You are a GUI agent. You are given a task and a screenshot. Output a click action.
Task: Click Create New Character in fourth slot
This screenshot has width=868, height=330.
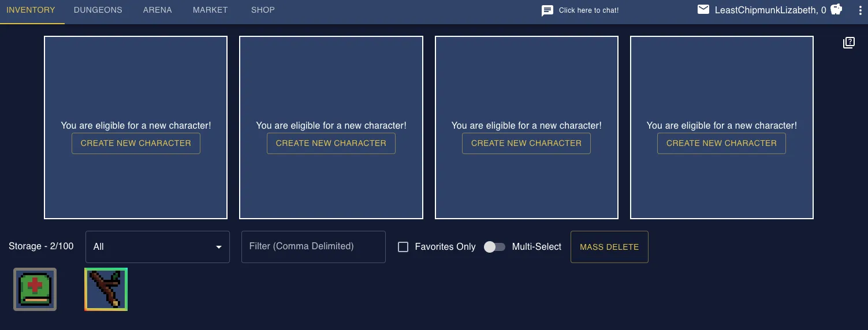point(721,143)
